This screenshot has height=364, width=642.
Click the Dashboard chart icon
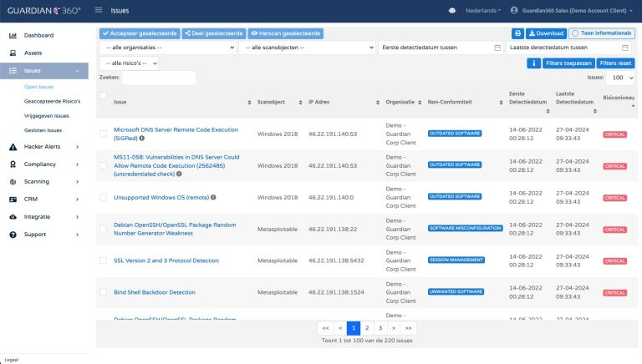coord(13,36)
